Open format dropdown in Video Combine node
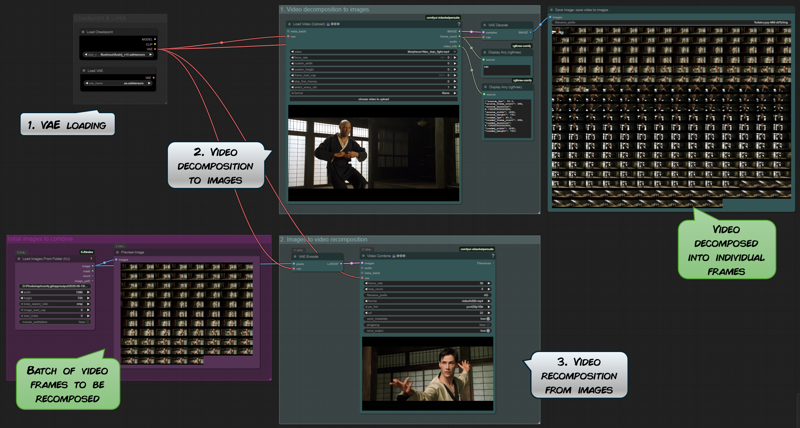This screenshot has width=800, height=428. tap(428, 301)
